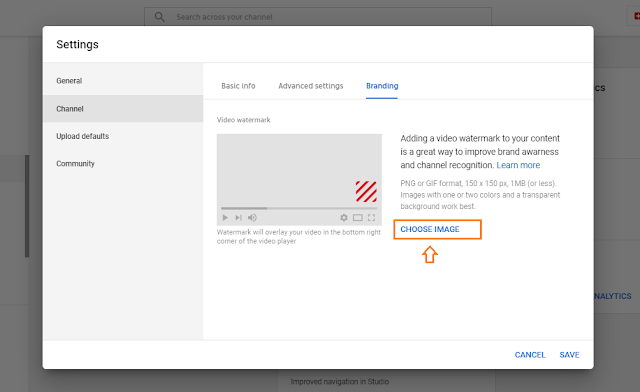Click the 'PNG or GIF format' requirements text
Image resolution: width=640 pixels, height=392 pixels.
pos(480,195)
